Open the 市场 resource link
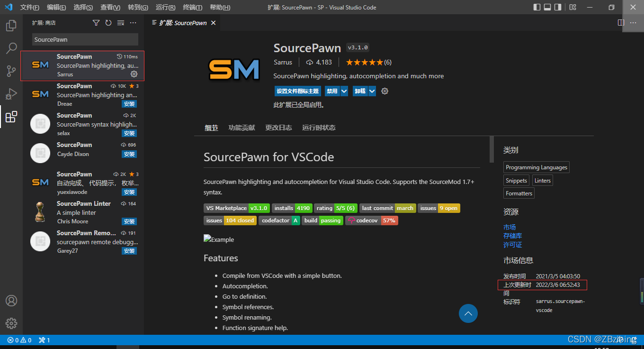 (x=510, y=227)
